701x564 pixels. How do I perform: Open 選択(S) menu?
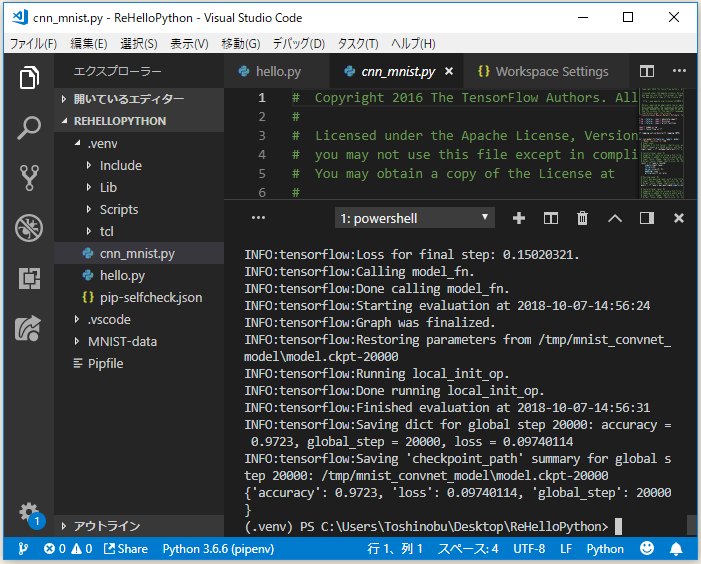pyautogui.click(x=139, y=43)
